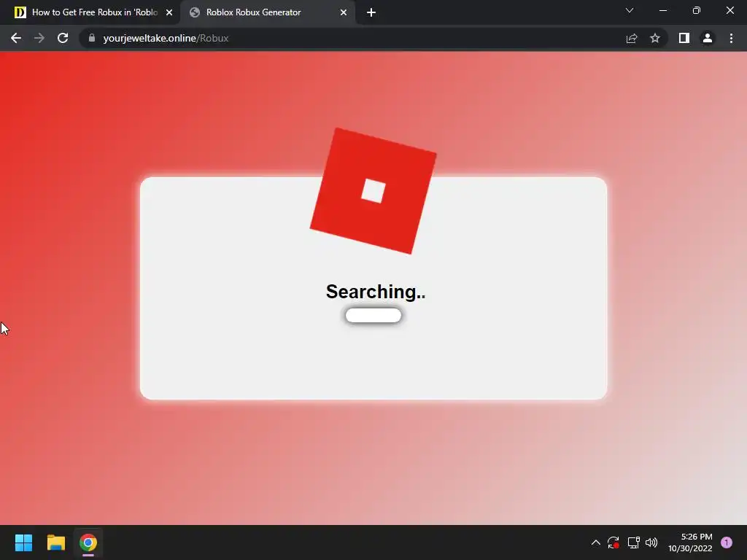
Task: Open a new browser tab
Action: point(371,12)
